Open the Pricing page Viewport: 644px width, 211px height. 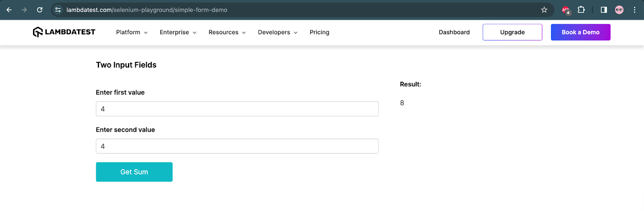pyautogui.click(x=320, y=32)
